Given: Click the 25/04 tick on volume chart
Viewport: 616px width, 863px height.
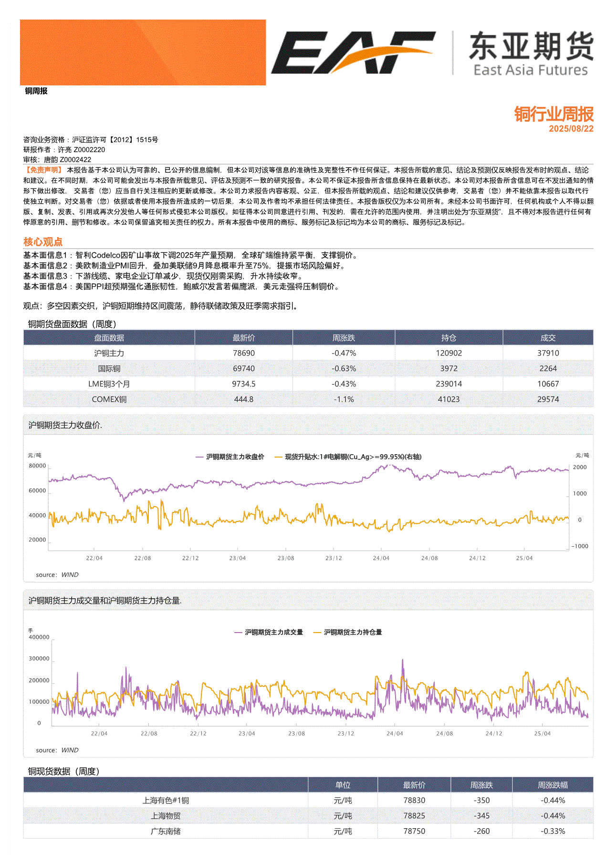Looking at the screenshot, I should coord(543,734).
